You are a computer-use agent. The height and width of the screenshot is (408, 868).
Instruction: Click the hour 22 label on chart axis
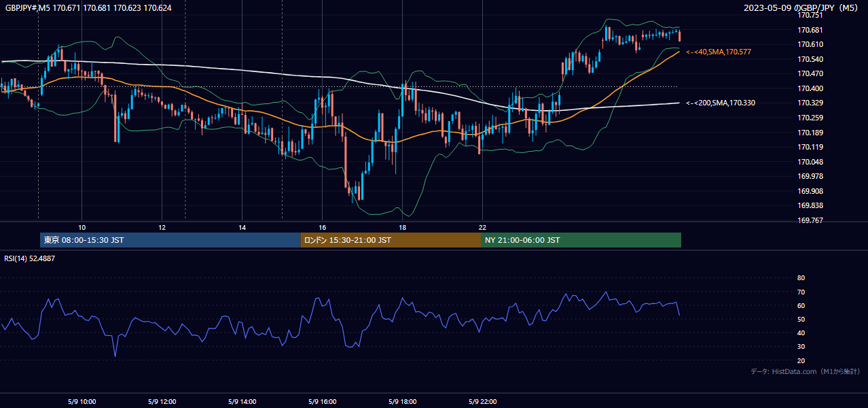point(482,227)
